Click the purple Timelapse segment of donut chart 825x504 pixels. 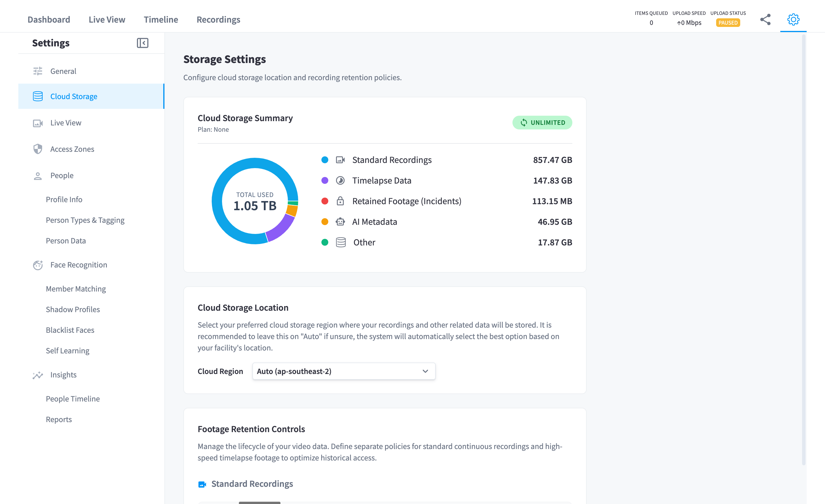pos(281,229)
